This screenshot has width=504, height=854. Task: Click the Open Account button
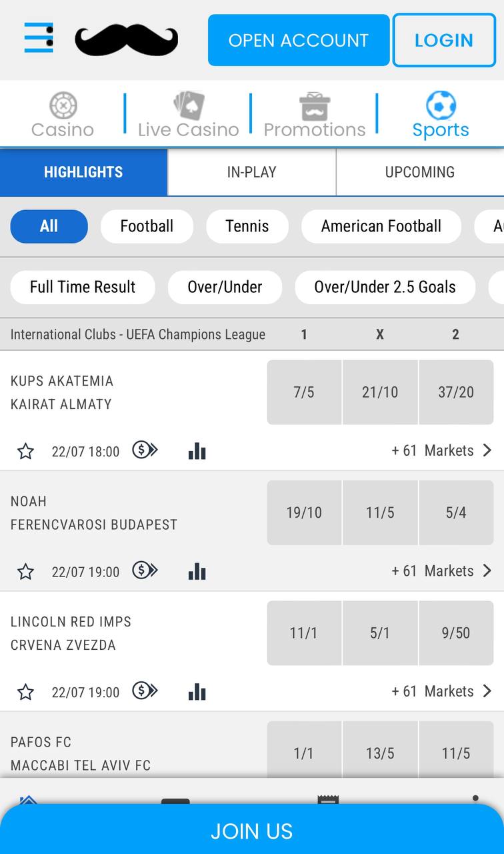click(x=299, y=40)
